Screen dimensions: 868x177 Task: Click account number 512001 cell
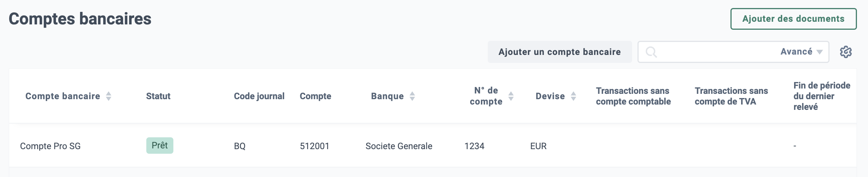[314, 146]
